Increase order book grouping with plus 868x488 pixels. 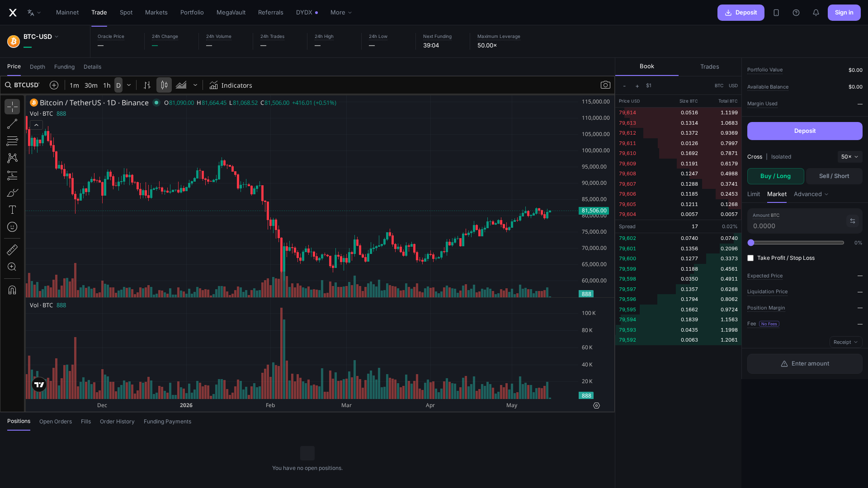tap(637, 86)
